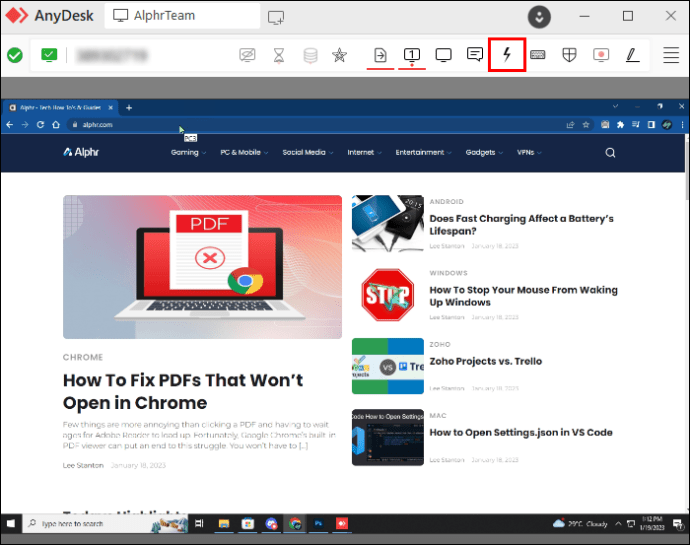
Task: Toggle privacy mode crossed-eye icon
Action: point(247,55)
